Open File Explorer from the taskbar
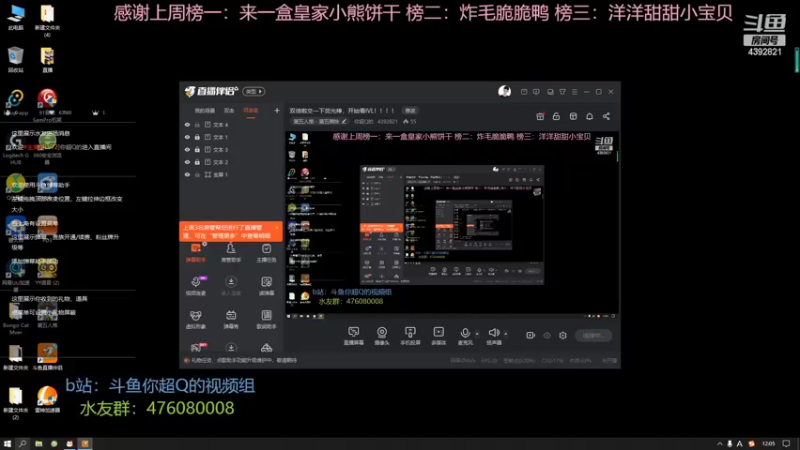Image resolution: width=800 pixels, height=450 pixels. 38,444
